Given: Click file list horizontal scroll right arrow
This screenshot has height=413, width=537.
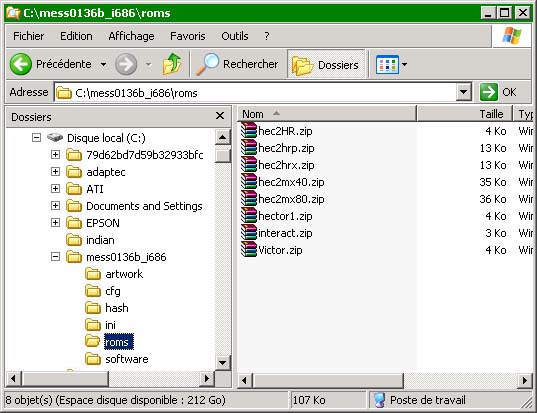Looking at the screenshot, I should [524, 380].
